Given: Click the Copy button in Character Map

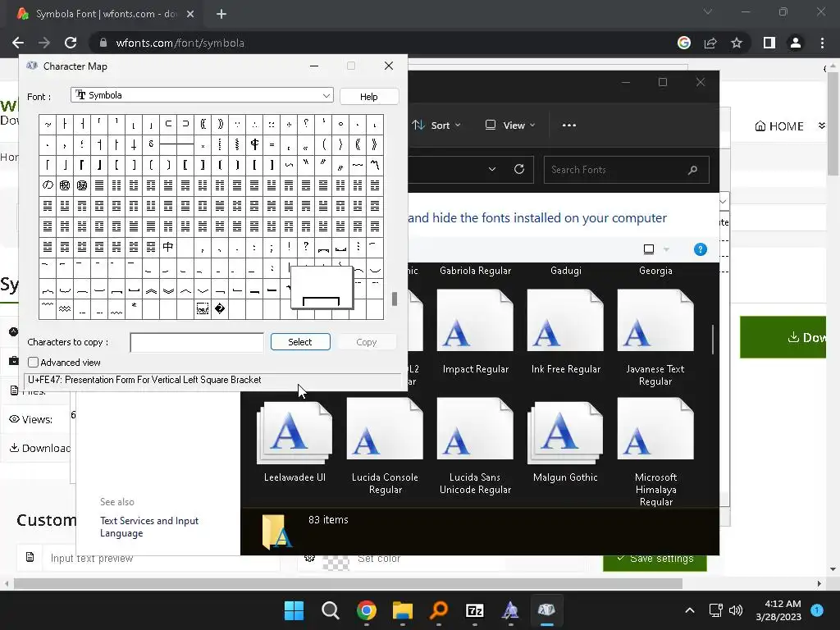Looking at the screenshot, I should click(x=367, y=342).
